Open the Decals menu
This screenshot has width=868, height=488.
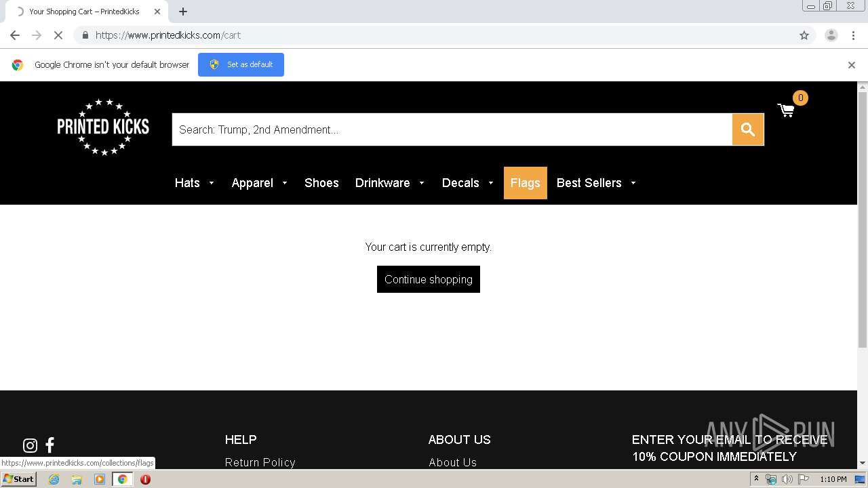[460, 183]
